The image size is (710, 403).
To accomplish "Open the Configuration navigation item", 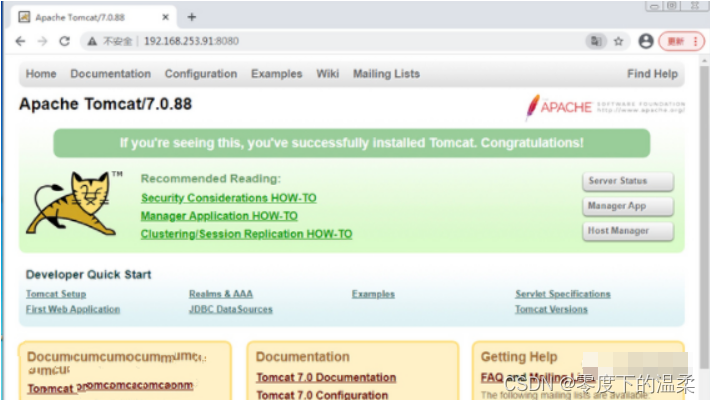I will 201,74.
